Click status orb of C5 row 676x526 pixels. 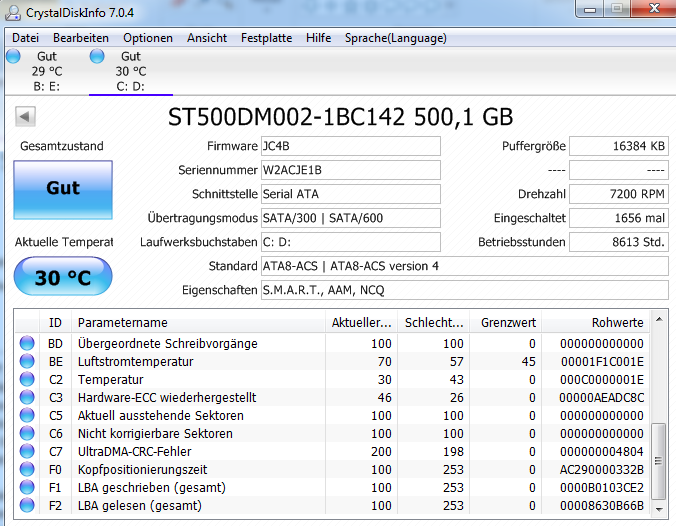pos(27,415)
